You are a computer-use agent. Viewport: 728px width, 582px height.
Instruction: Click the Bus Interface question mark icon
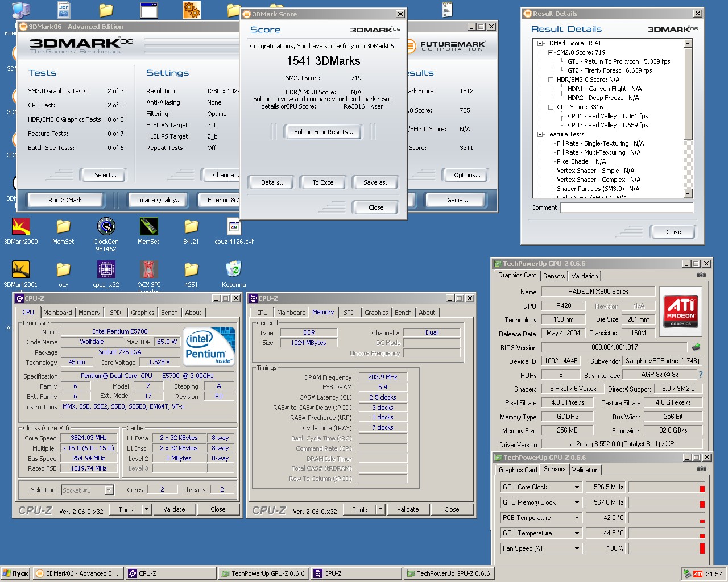(x=701, y=375)
